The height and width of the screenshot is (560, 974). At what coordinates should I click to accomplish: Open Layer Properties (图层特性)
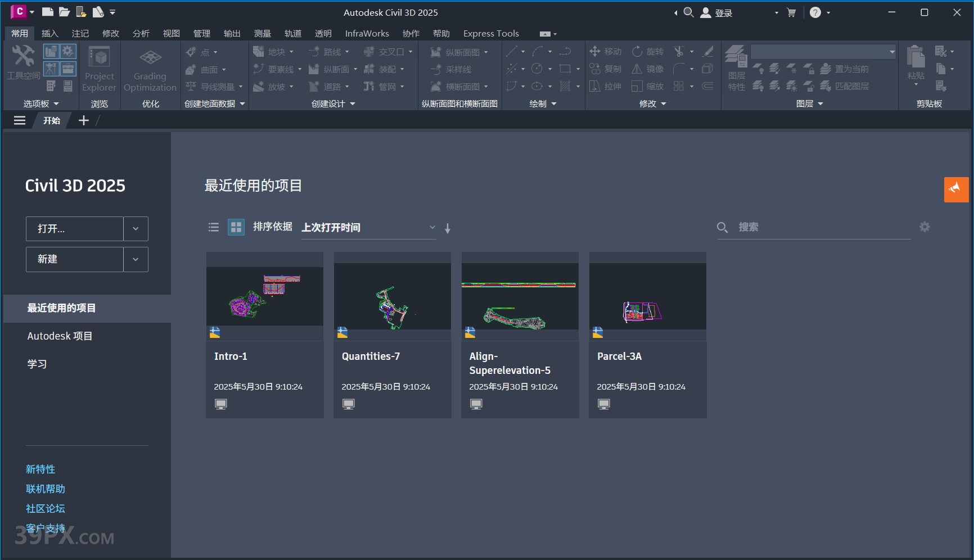(736, 68)
